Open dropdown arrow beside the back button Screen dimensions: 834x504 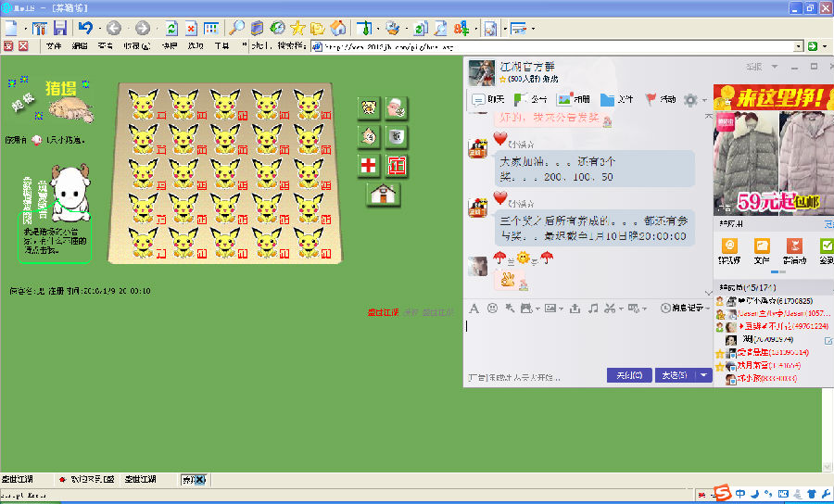(128, 28)
